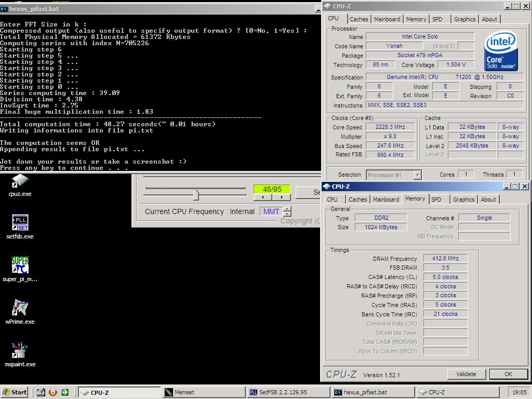The image size is (532, 399).
Task: Expand the Processor #1 selection dropdown
Action: (418, 175)
